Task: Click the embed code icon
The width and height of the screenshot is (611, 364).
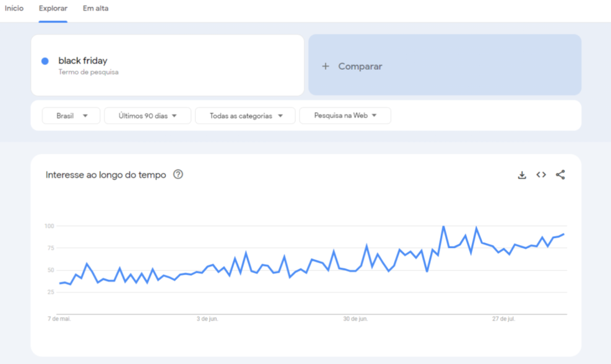Action: pyautogui.click(x=541, y=175)
